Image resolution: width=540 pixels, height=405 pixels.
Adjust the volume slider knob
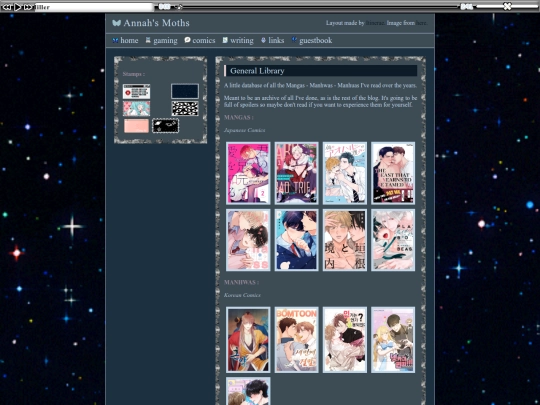(x=507, y=6)
